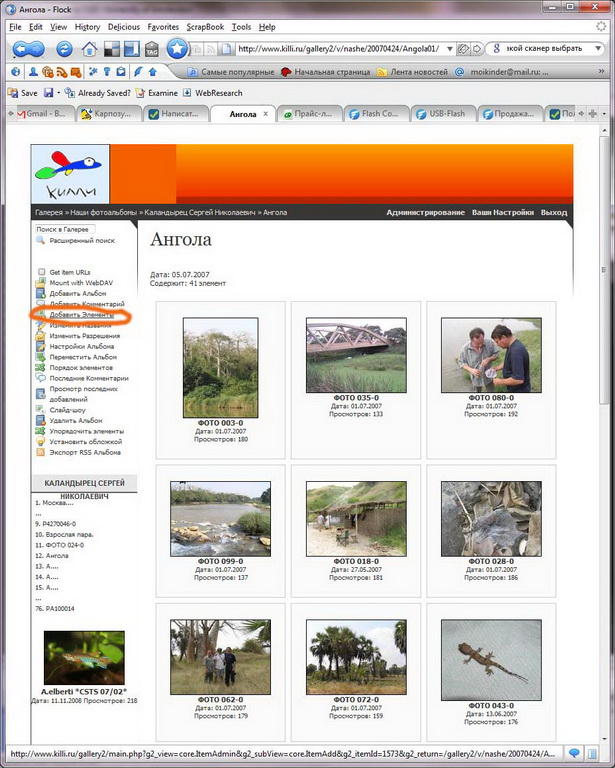
Task: Click the Home icon in the navigation toolbar
Action: 90,49
